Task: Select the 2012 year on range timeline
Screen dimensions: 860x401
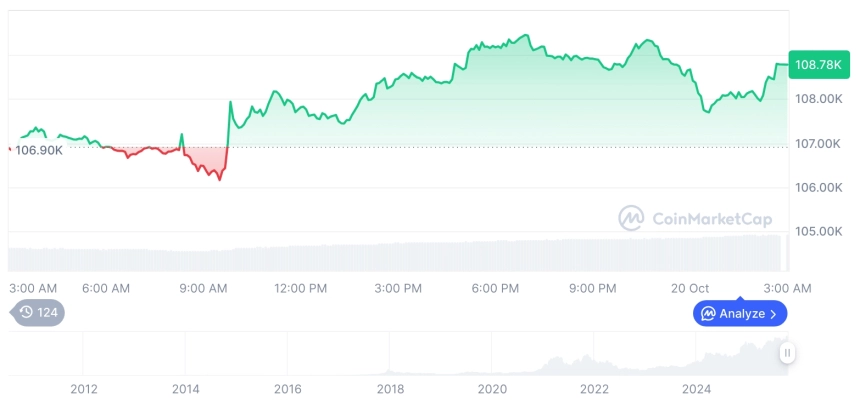Action: (83, 388)
